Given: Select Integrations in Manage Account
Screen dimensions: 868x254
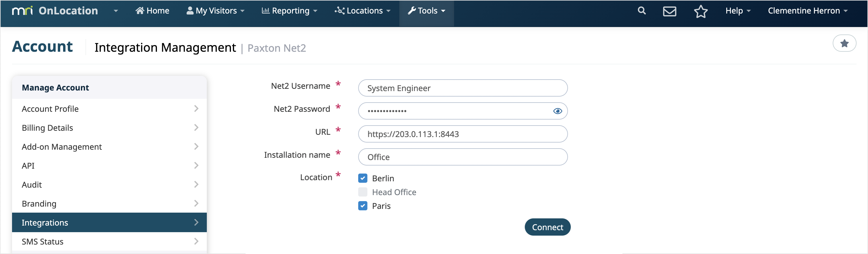Looking at the screenshot, I should click(x=109, y=222).
